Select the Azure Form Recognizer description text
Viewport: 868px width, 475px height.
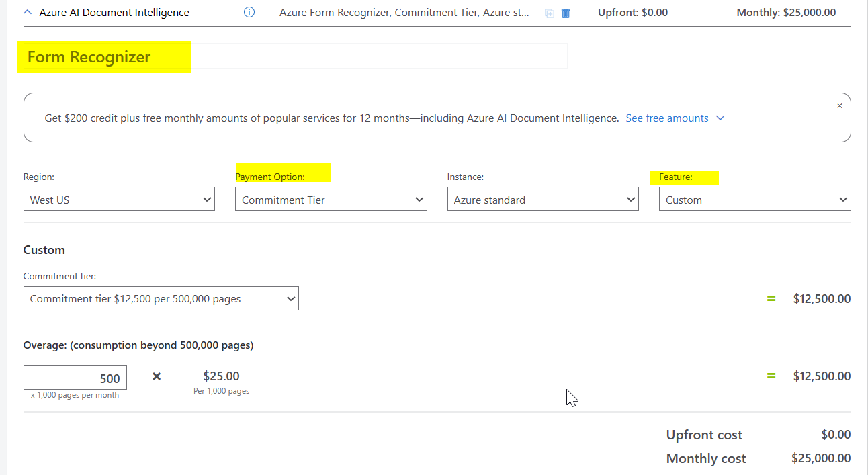click(404, 13)
